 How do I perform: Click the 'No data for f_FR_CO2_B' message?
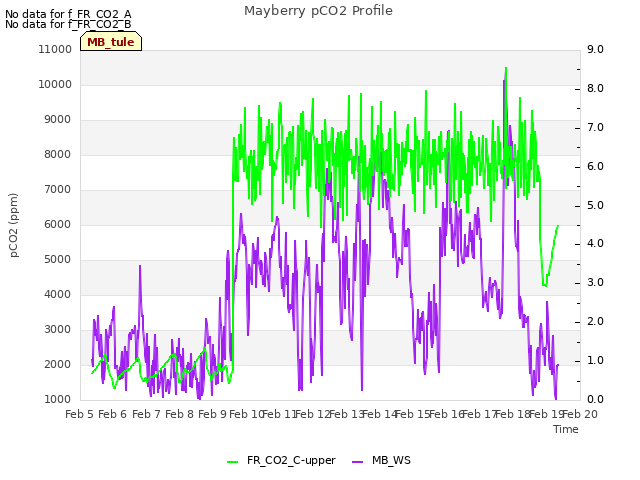(68, 24)
